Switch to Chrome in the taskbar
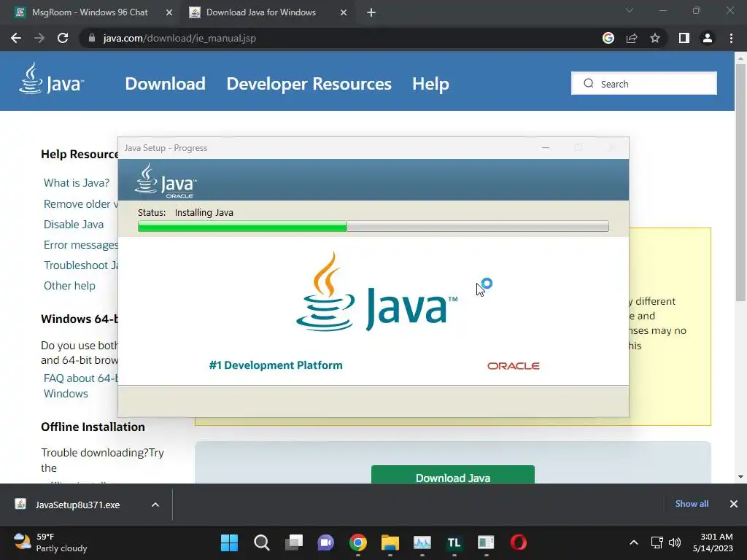 point(357,542)
